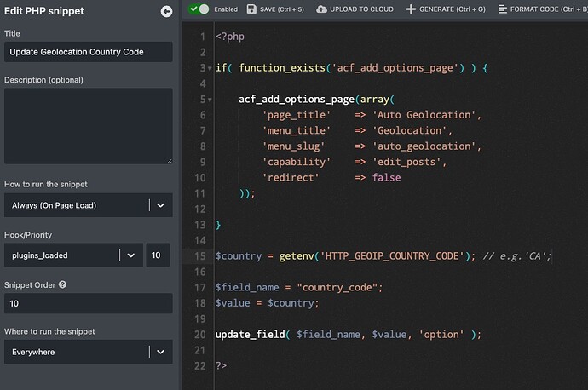The height and width of the screenshot is (390, 588).
Task: Click FORMAT CODE button text
Action: 549,9
